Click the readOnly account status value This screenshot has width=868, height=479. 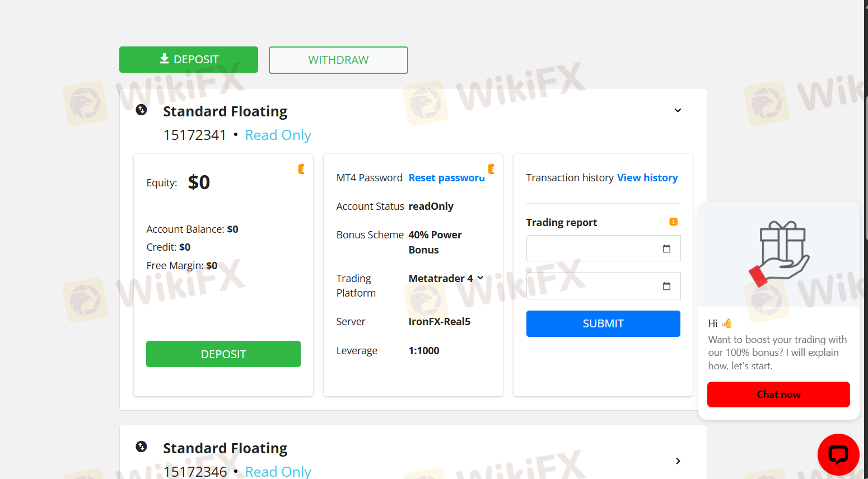[431, 206]
